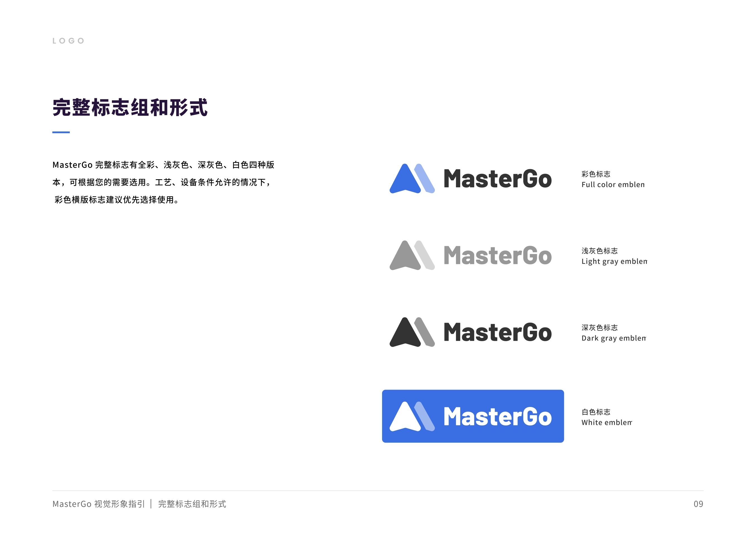Viewport: 756px width, 534px height.
Task: Click the full color MasterGo arrow icon
Action: point(412,178)
